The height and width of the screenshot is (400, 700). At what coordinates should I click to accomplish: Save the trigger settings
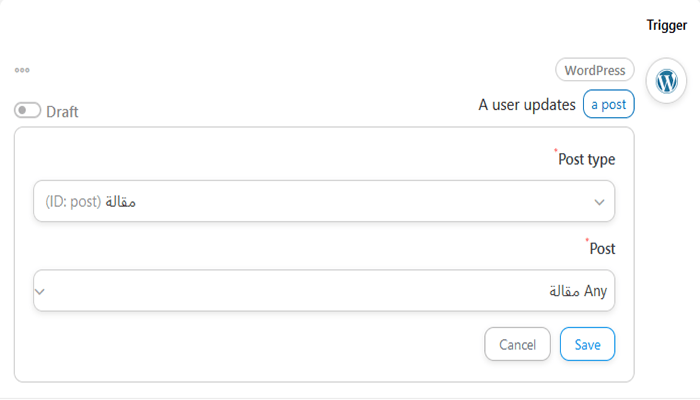[587, 344]
